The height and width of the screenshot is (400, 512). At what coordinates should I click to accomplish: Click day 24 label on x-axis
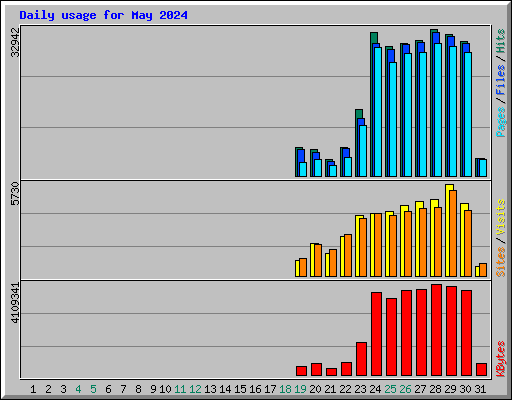[375, 389]
